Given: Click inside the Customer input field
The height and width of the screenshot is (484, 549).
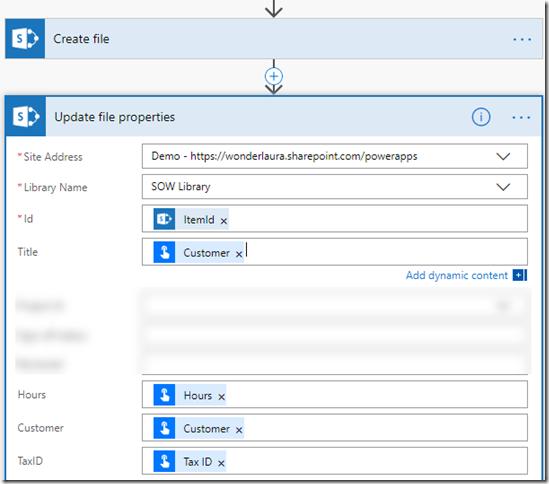Looking at the screenshot, I should (335, 428).
